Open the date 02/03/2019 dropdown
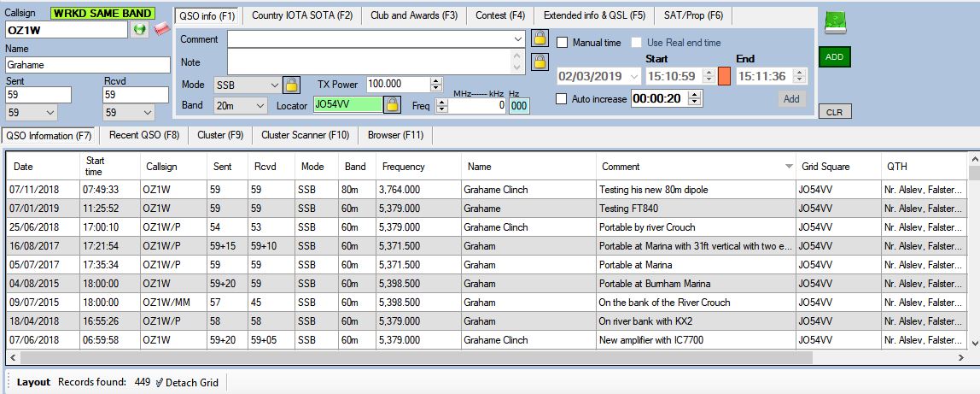Image resolution: width=980 pixels, height=394 pixels. (634, 76)
